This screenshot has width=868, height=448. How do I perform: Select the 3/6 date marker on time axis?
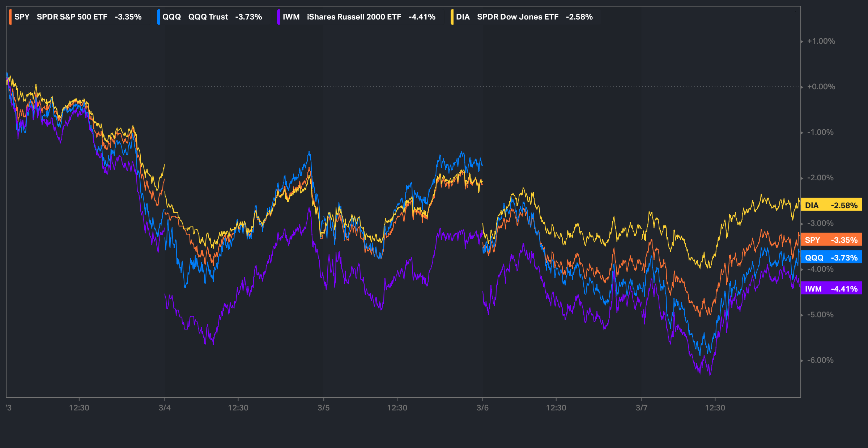point(482,408)
